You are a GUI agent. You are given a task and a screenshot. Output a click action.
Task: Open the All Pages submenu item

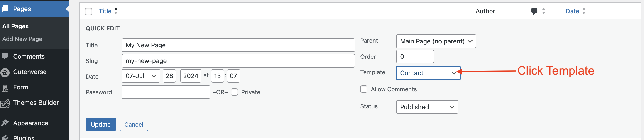15,26
